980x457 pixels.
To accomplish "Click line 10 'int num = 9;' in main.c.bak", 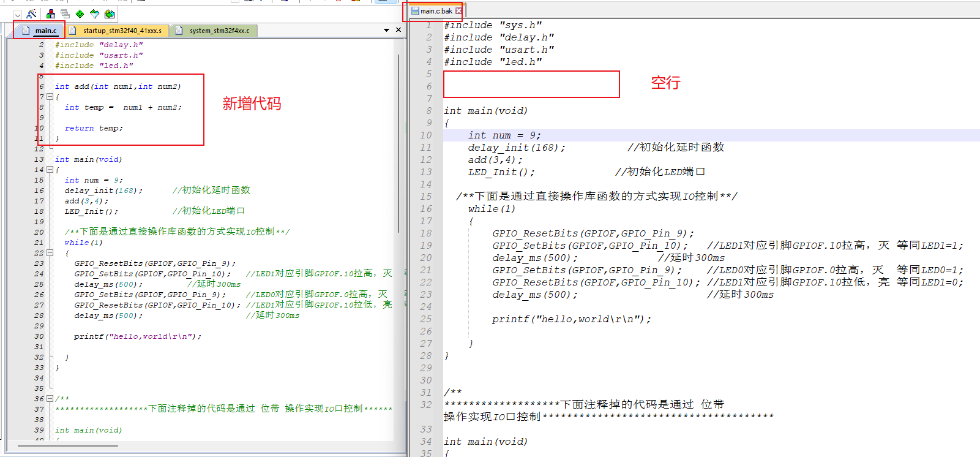I will (504, 135).
